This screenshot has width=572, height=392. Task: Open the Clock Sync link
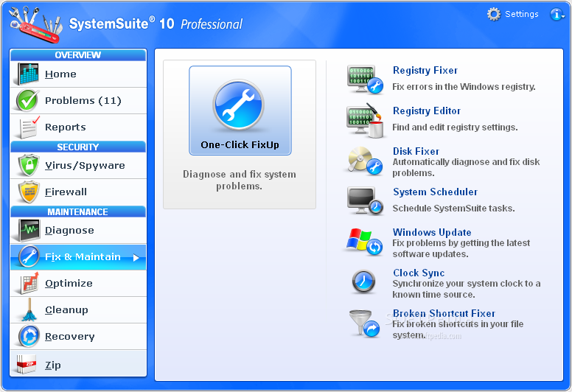point(419,273)
